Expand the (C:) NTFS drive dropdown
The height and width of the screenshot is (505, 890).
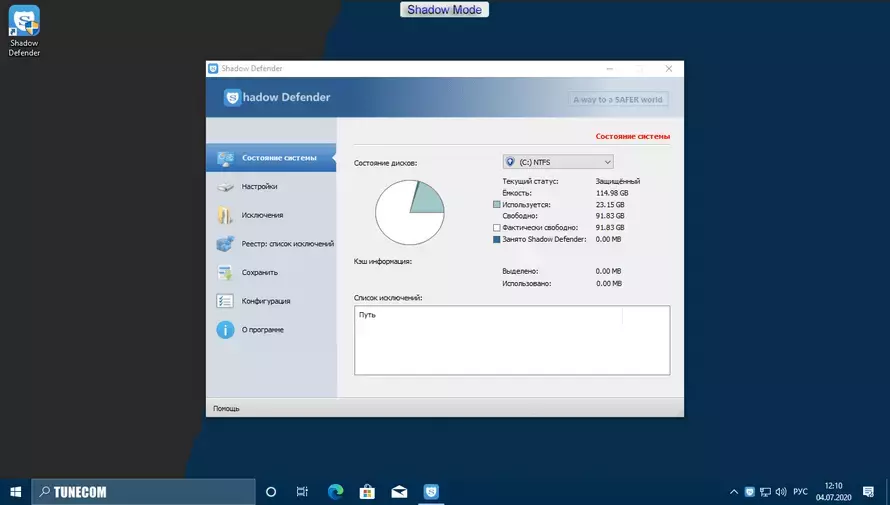point(558,162)
